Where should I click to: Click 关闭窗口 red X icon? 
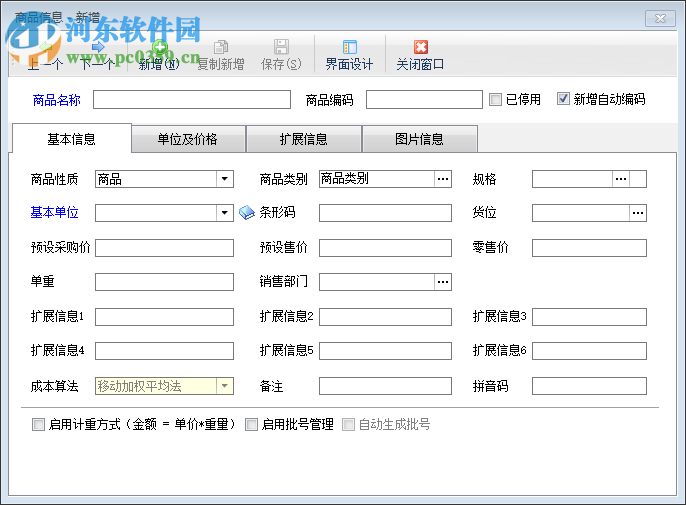420,47
